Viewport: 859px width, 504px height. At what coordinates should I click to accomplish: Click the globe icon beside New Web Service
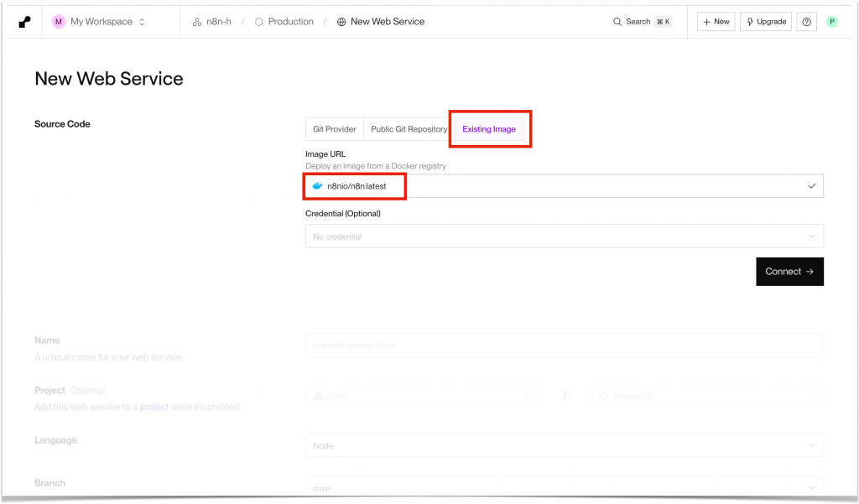coord(341,22)
